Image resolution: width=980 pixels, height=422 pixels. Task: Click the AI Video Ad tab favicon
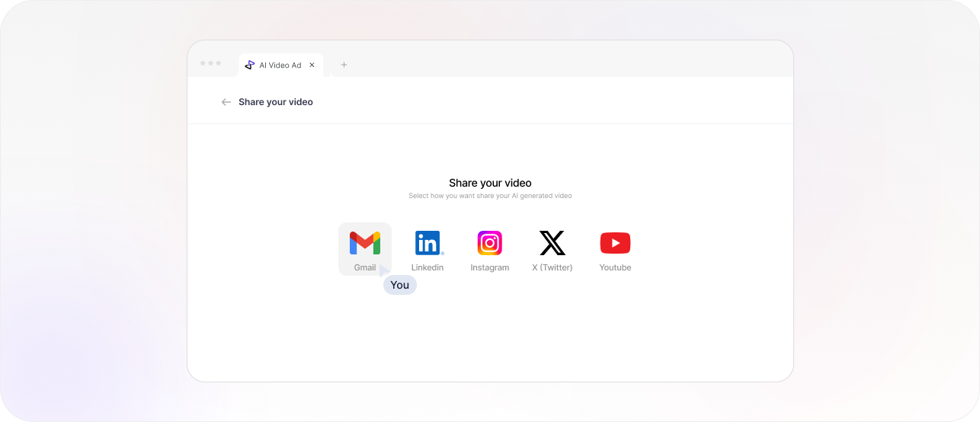pyautogui.click(x=249, y=65)
